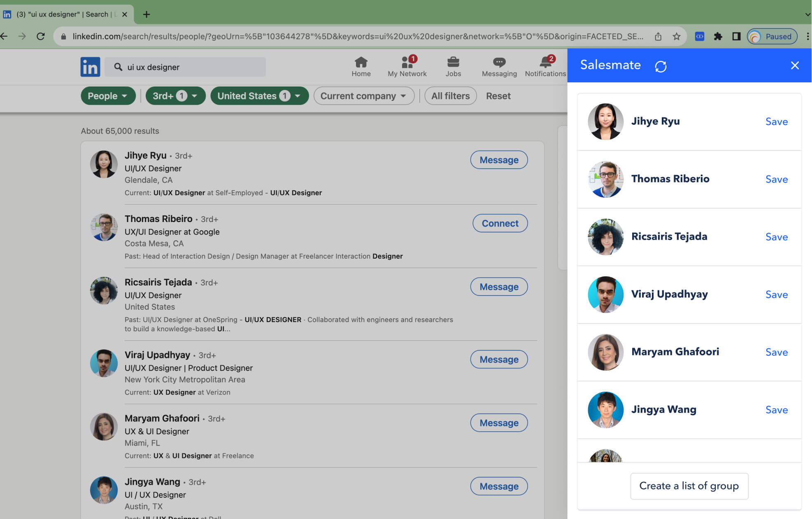Open the Salesmate extension icon in toolbar
This screenshot has width=812, height=519.
[x=700, y=36]
